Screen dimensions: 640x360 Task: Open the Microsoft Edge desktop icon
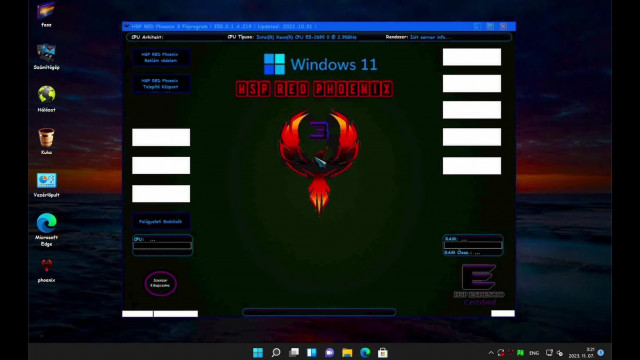pyautogui.click(x=46, y=229)
